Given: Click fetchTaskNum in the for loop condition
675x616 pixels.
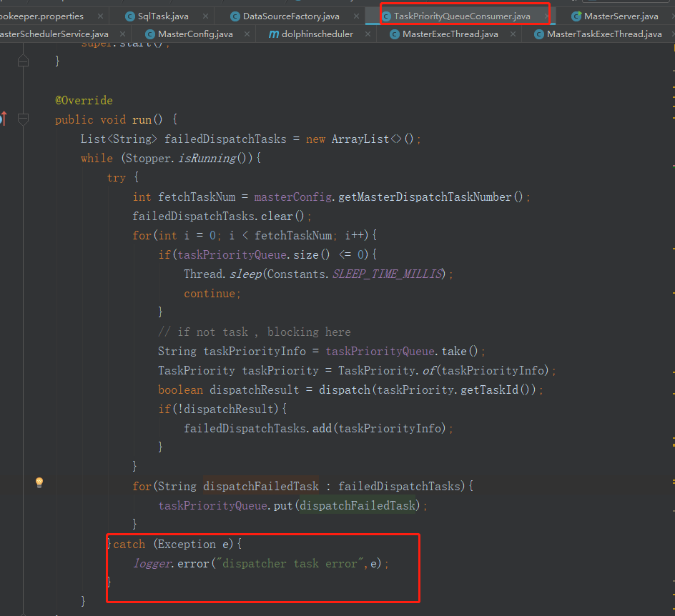Looking at the screenshot, I should 292,235.
